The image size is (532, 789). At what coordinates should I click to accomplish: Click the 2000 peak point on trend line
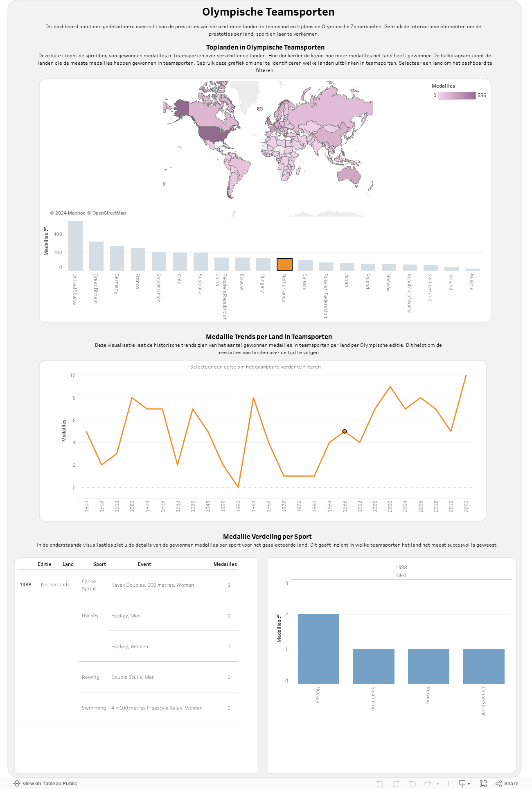[390, 387]
